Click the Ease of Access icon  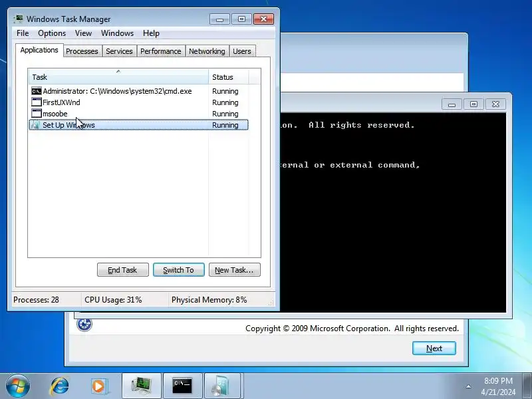click(x=84, y=325)
